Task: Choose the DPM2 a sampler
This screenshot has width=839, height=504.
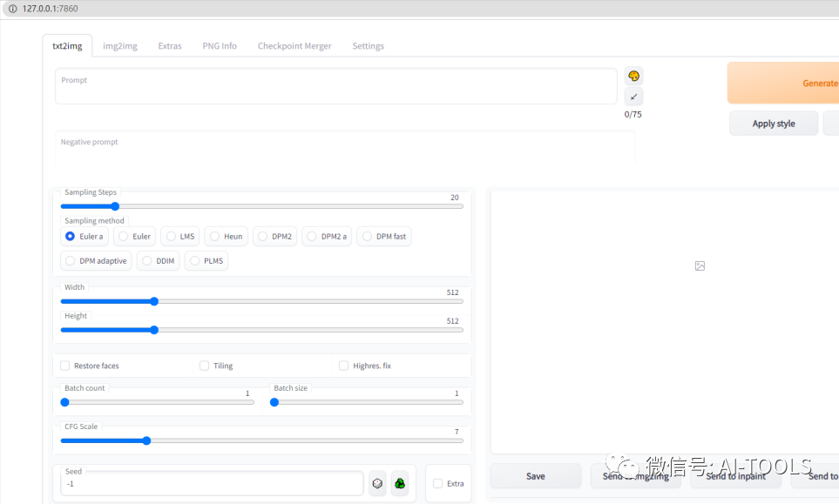Action: tap(312, 236)
